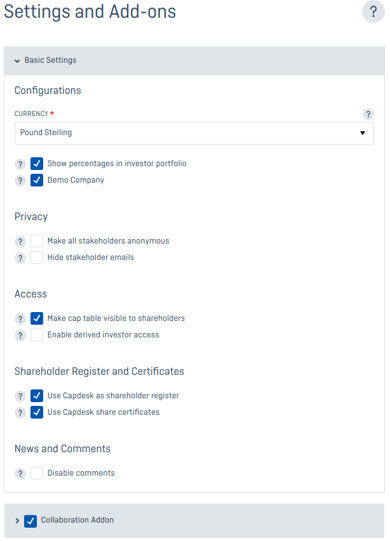Image resolution: width=390 pixels, height=541 pixels.
Task: Check the Disable comments box
Action: 37,473
